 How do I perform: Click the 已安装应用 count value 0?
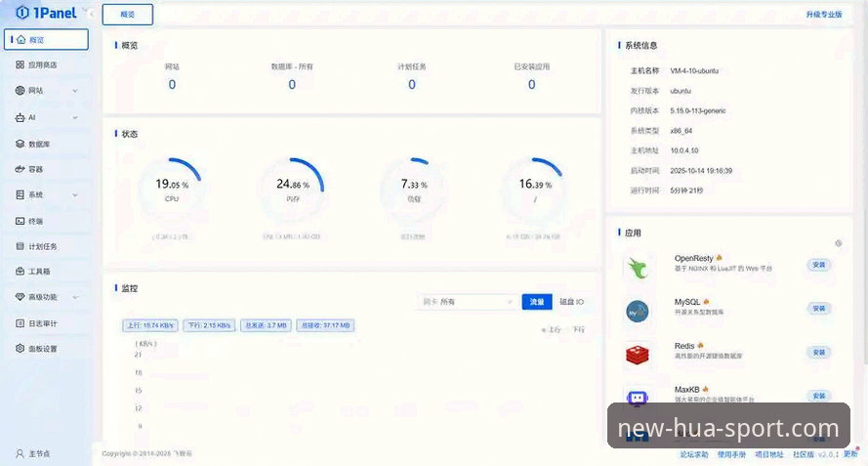[531, 84]
